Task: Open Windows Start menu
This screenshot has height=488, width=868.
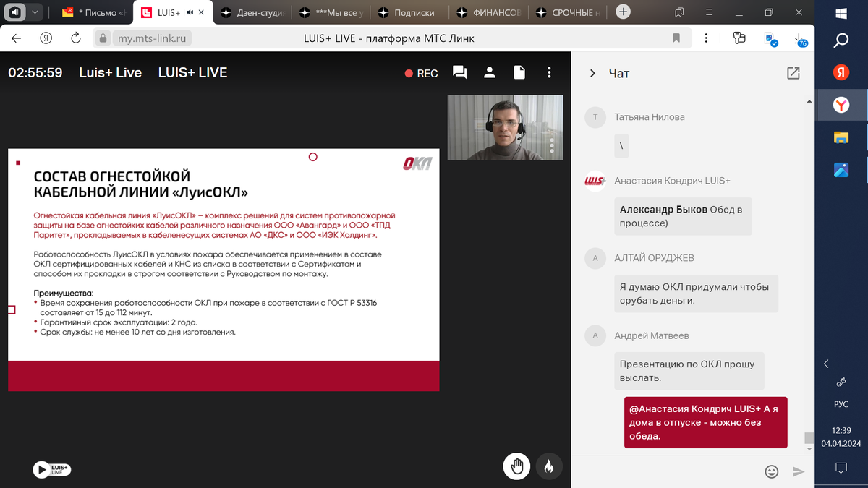Action: [841, 13]
